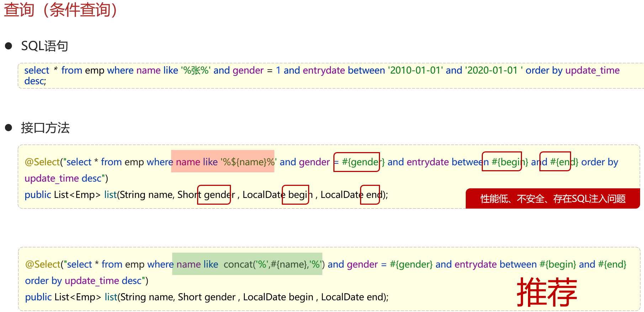This screenshot has height=312, width=644.
Task: Click the title 查询（条件查询）
Action: click(x=60, y=10)
